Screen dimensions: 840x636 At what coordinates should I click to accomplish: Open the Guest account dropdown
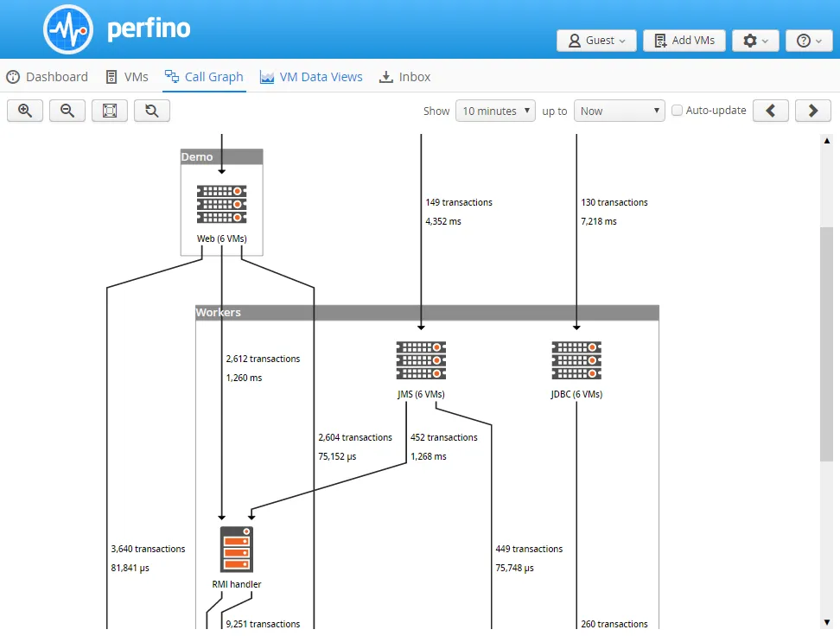(x=596, y=41)
